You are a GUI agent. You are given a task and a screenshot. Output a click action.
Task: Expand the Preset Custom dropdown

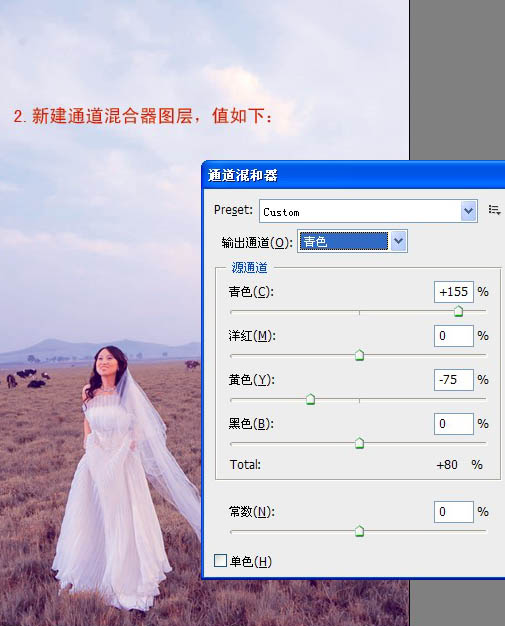[469, 211]
